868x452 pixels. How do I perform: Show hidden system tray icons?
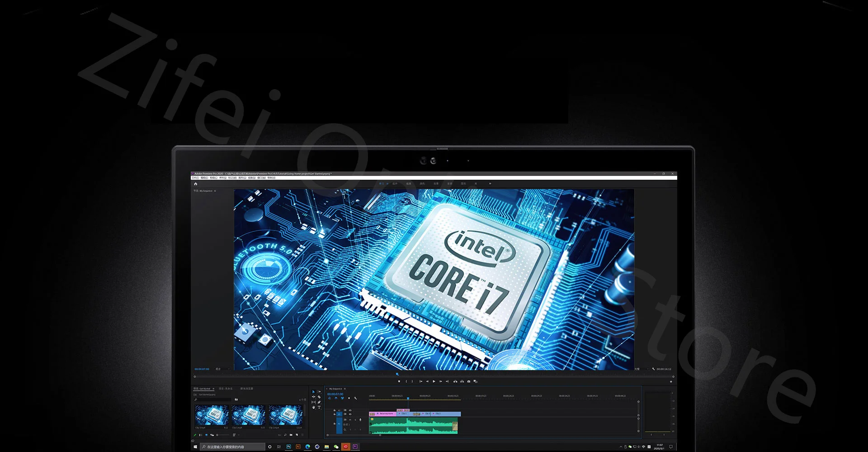tap(621, 447)
